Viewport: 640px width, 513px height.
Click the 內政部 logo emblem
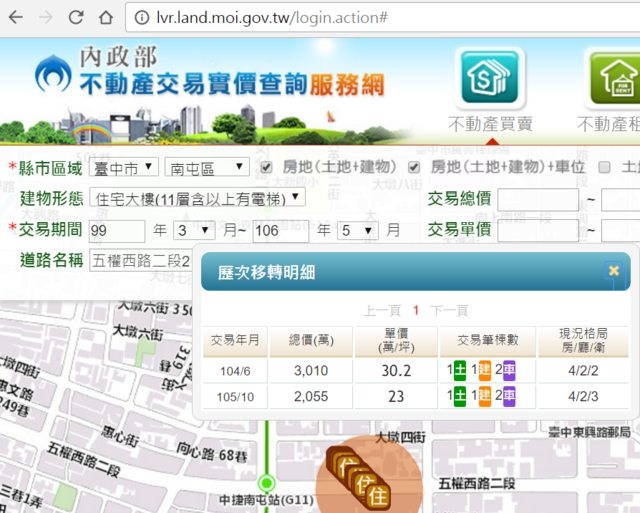53,74
